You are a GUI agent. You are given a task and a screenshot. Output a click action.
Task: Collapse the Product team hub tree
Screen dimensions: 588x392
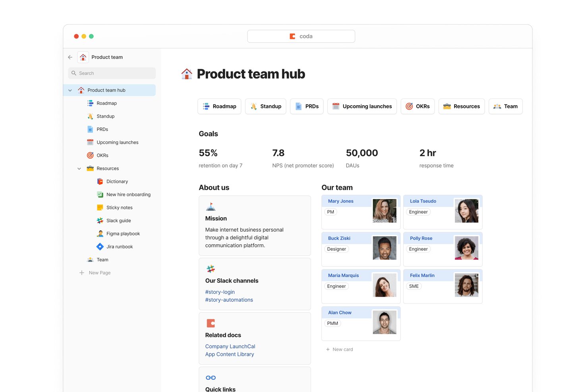click(70, 91)
